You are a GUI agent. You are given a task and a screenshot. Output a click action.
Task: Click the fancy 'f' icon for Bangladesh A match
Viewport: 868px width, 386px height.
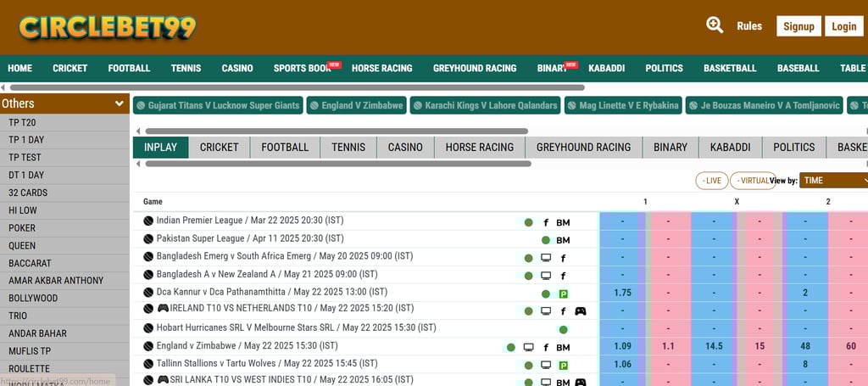563,276
